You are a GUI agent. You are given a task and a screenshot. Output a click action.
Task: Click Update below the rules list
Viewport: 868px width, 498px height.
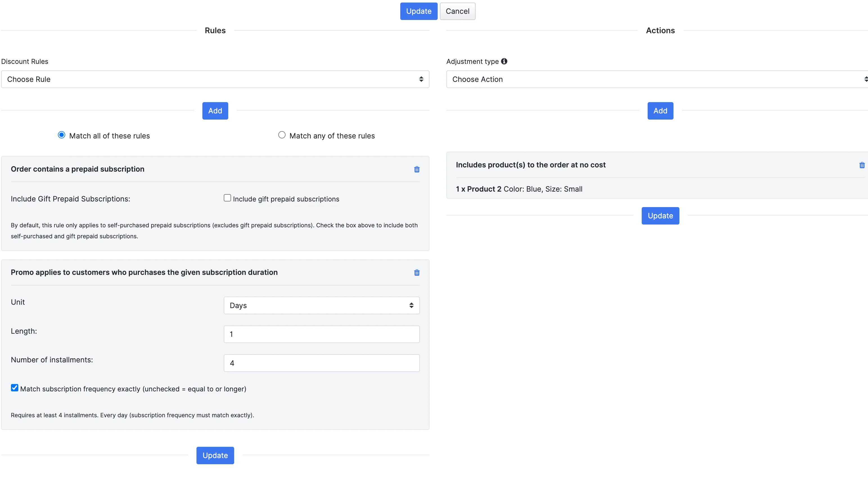pos(215,456)
